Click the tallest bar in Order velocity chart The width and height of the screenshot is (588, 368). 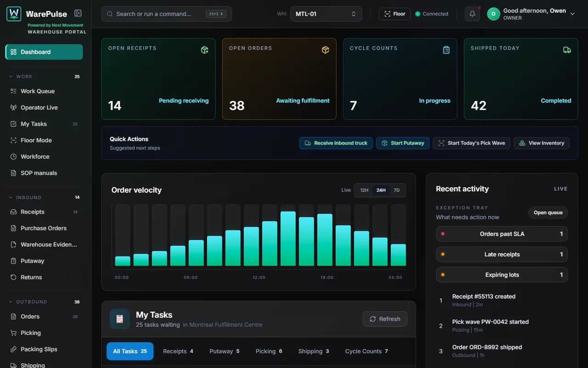pyautogui.click(x=288, y=239)
